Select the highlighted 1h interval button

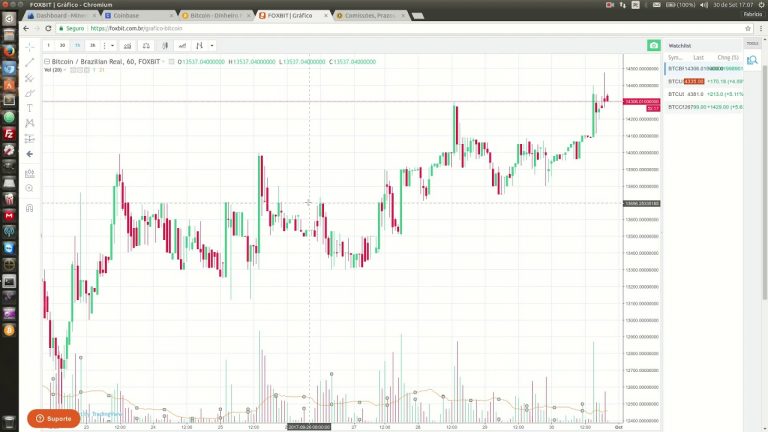(x=77, y=46)
